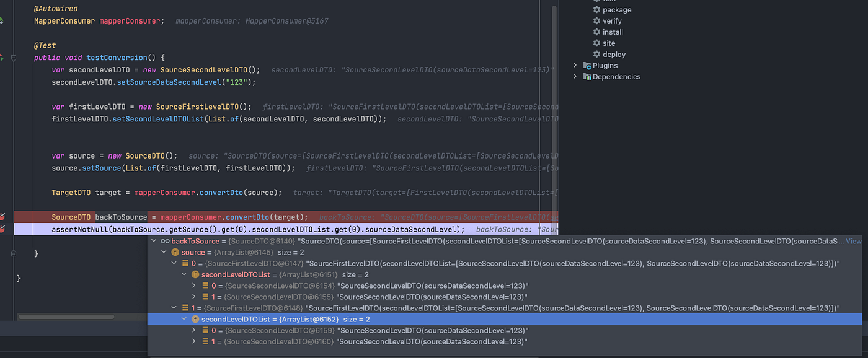The width and height of the screenshot is (868, 358).
Task: Click the watch icon beside backToSource
Action: pos(164,241)
